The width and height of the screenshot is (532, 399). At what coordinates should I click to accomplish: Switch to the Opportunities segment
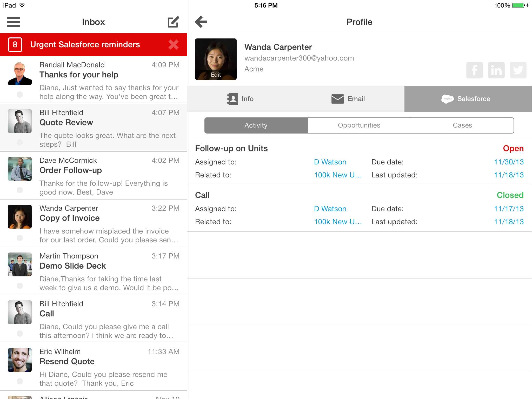coord(359,125)
